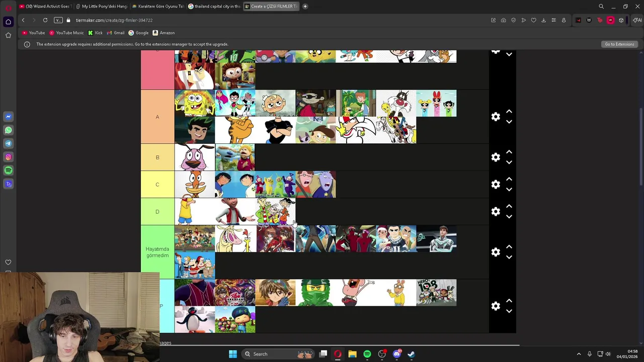Switch to Karaktere Göre Oyunu tab
The width and height of the screenshot is (644, 362).
[x=158, y=6]
